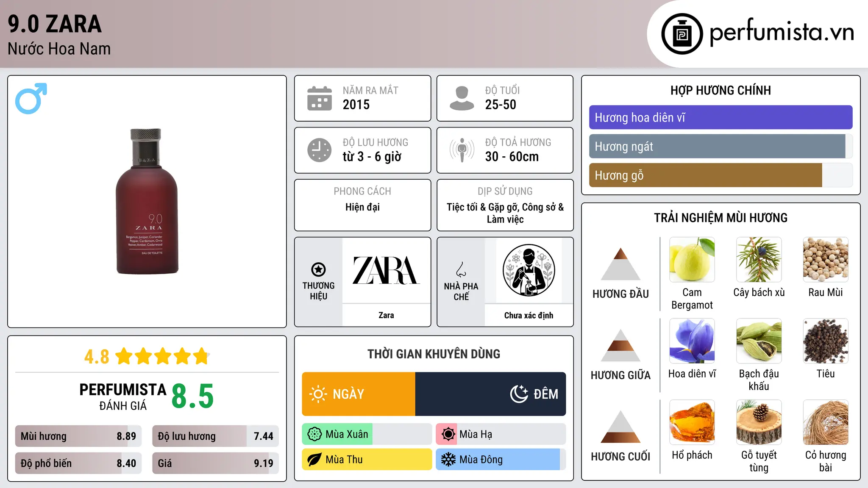868x488 pixels.
Task: Click the Perfumista đánh giá label
Action: [123, 396]
